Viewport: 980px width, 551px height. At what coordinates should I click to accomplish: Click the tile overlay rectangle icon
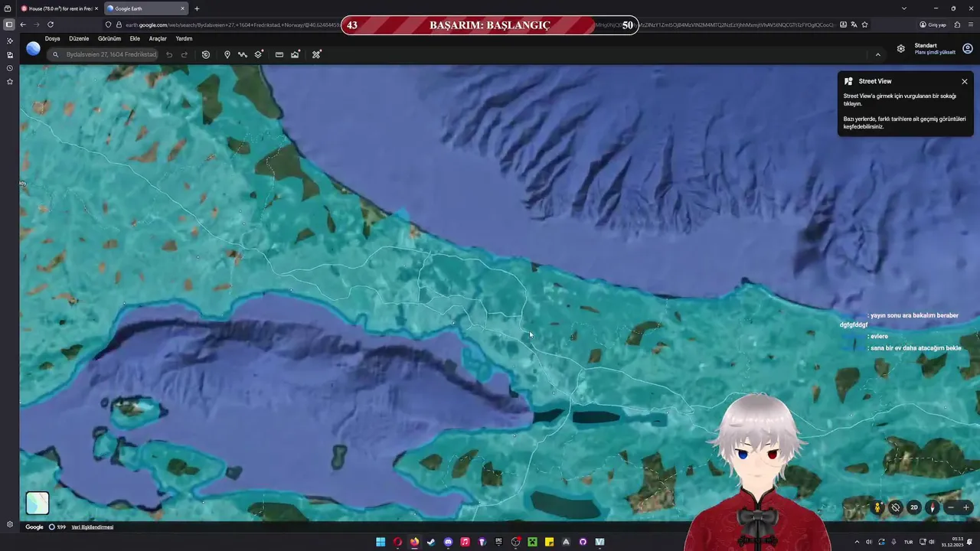click(279, 54)
